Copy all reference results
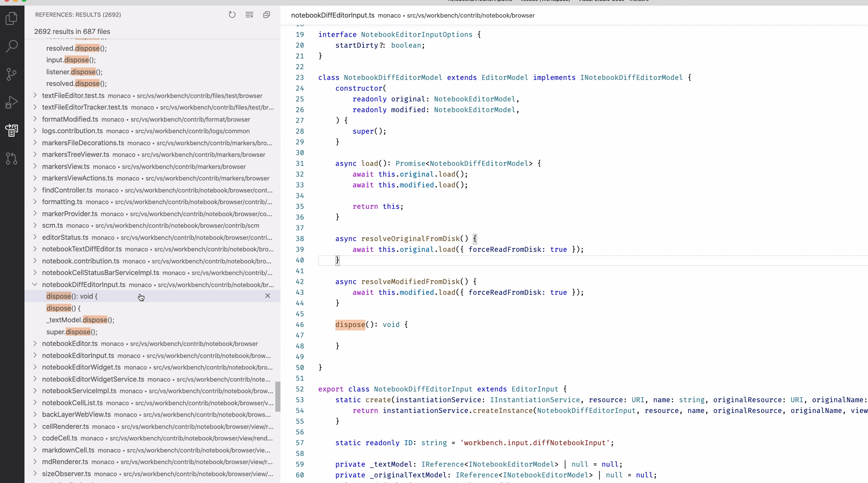 tap(267, 15)
